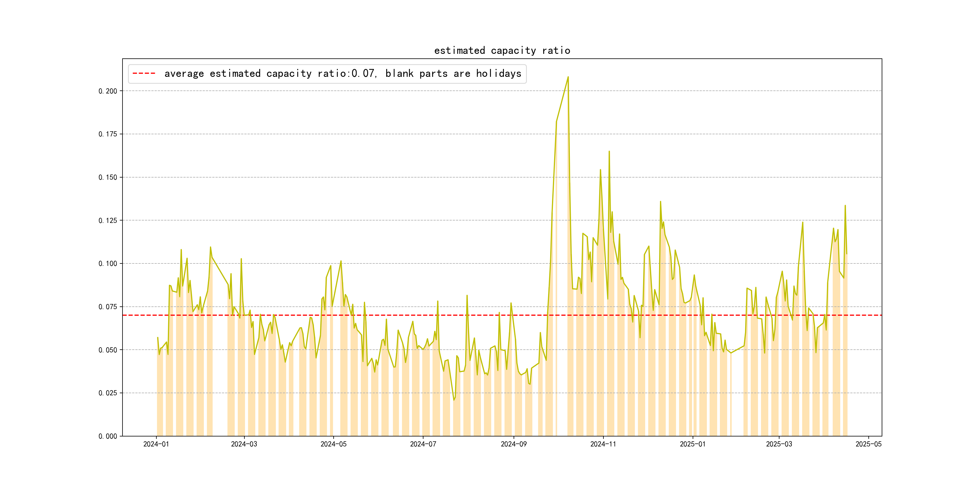Click the 2025-05 x-axis label
The width and height of the screenshot is (980, 490).
pyautogui.click(x=868, y=444)
